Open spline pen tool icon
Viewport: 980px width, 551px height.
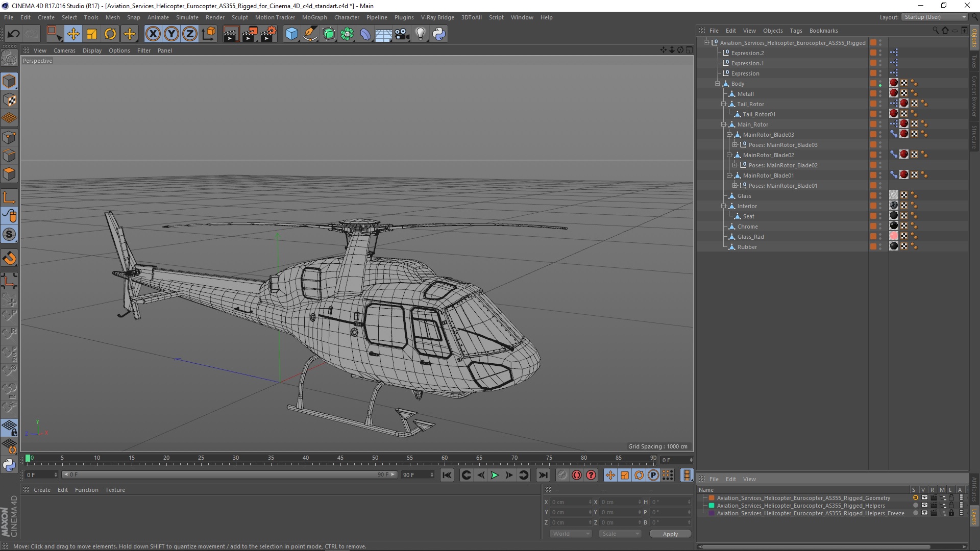(x=310, y=34)
